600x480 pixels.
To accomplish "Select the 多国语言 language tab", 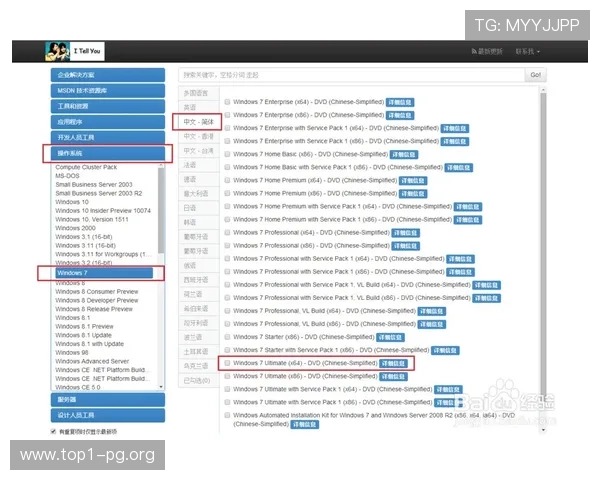I will click(x=199, y=93).
